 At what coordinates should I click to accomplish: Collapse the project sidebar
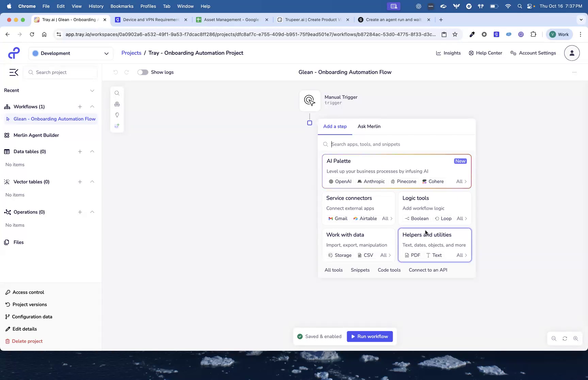14,72
